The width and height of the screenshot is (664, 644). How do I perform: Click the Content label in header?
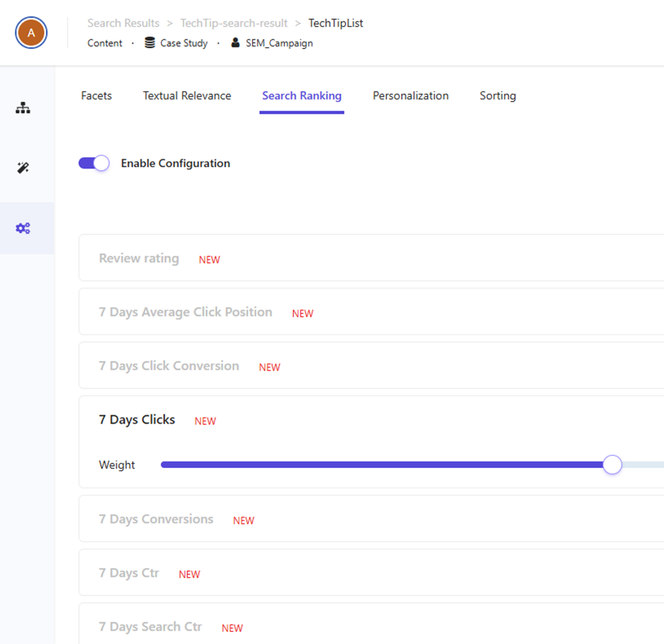105,43
